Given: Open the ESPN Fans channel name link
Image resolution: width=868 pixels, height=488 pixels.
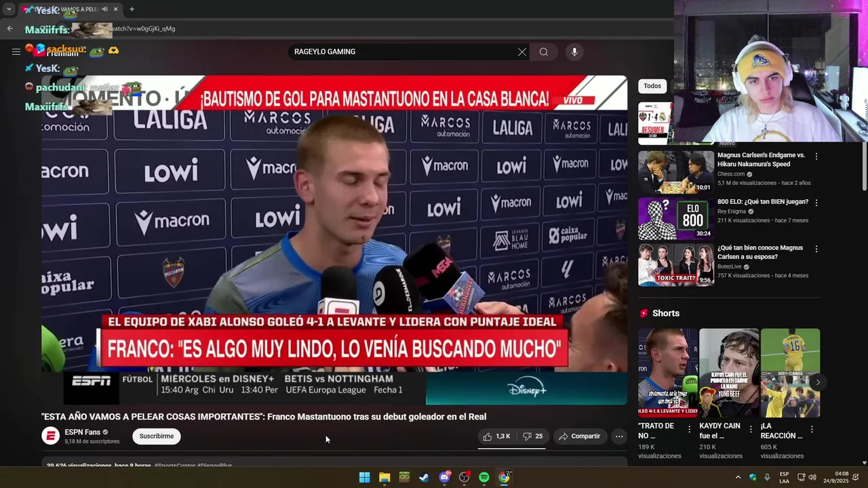Looking at the screenshot, I should pos(82,432).
